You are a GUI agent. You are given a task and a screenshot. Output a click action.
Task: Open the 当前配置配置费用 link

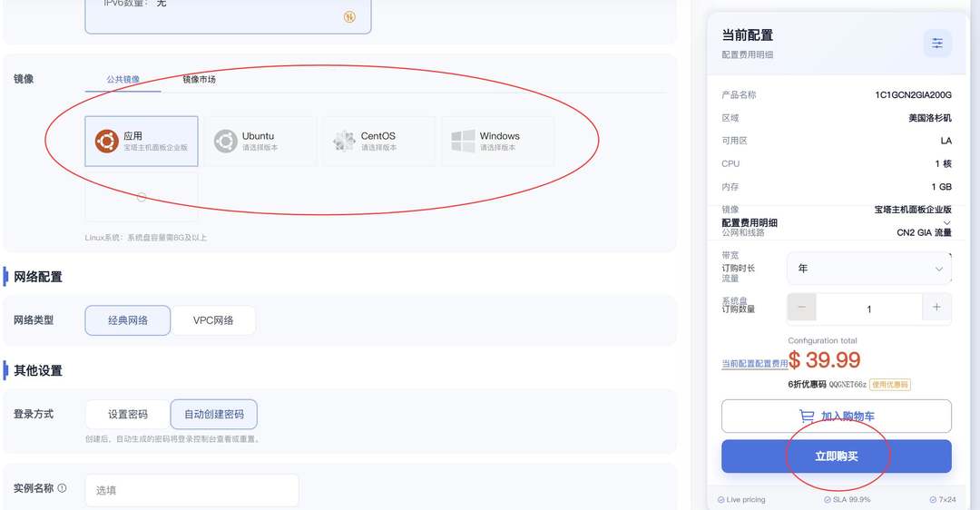[x=754, y=363]
